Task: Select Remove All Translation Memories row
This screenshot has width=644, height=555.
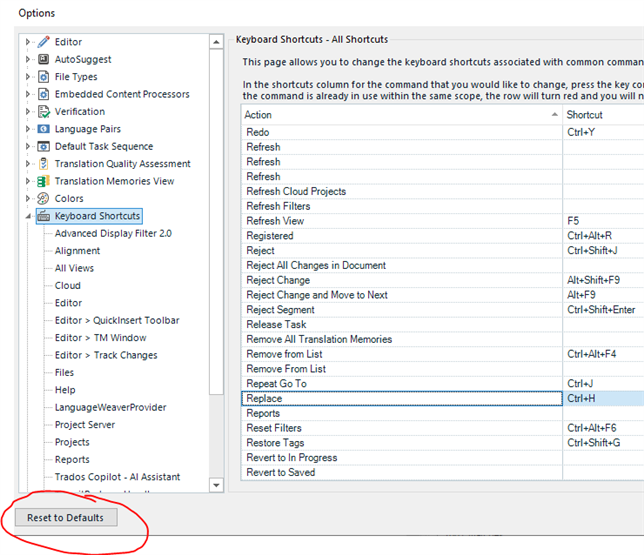Action: [x=402, y=339]
